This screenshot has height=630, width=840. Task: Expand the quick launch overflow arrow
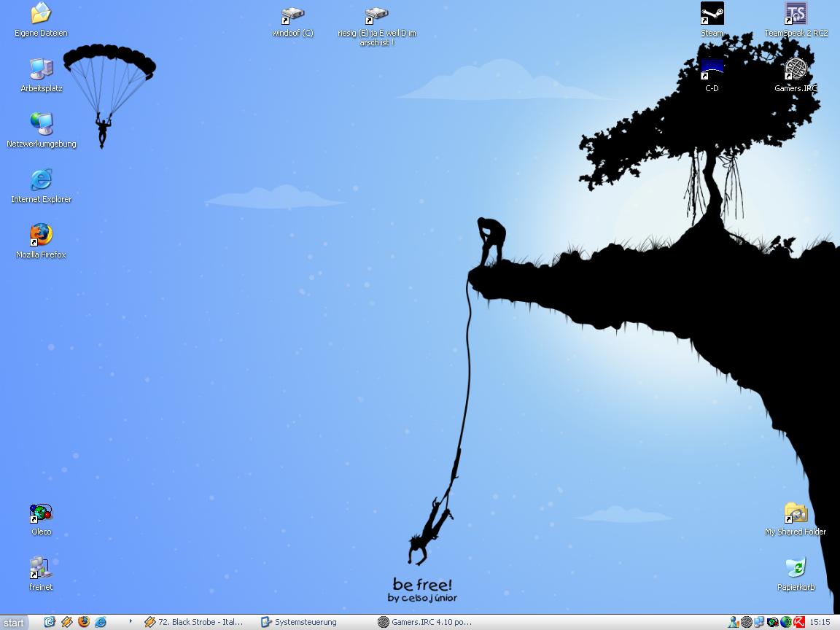[x=131, y=621]
